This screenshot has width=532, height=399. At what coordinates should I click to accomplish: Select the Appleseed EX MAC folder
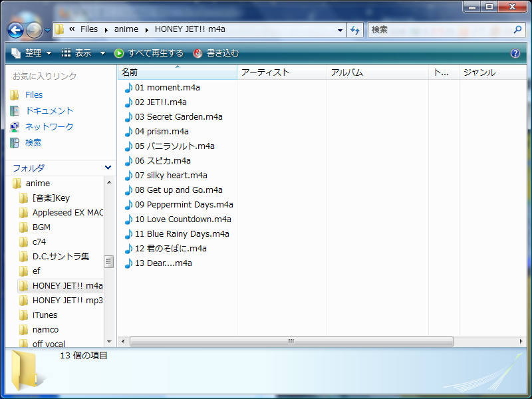(x=68, y=212)
